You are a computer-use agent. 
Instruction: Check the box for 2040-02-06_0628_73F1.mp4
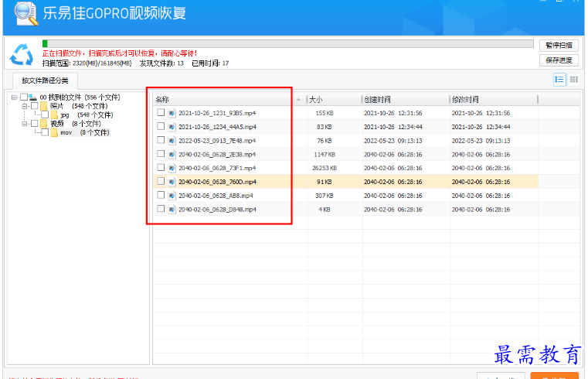161,167
